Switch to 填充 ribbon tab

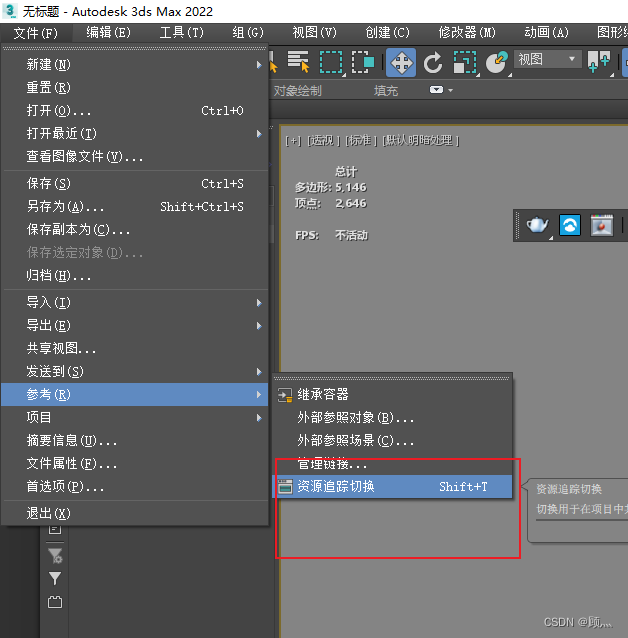pos(386,91)
